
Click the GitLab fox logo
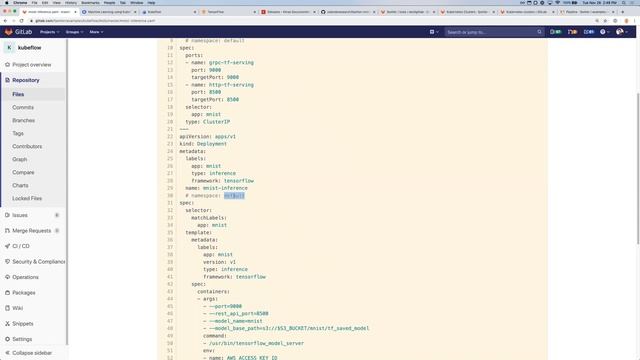coord(9,32)
